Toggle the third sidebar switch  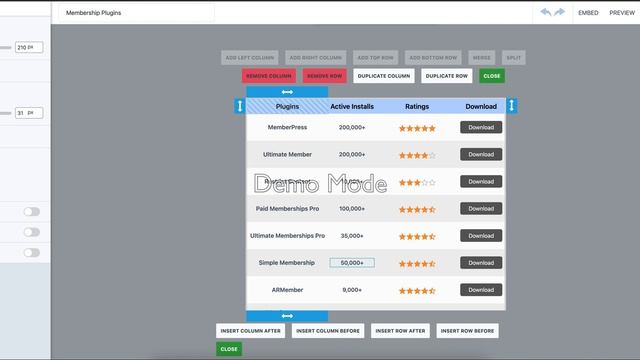point(31,253)
